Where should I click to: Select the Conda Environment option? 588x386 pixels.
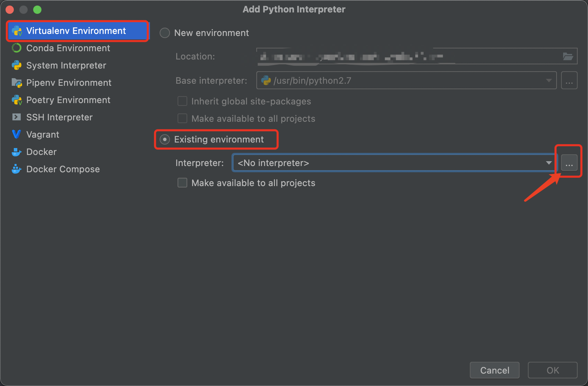(68, 48)
